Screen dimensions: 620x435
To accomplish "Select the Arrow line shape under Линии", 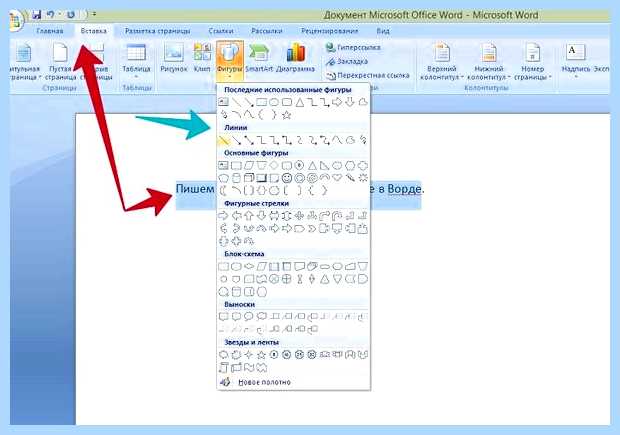I will point(236,140).
